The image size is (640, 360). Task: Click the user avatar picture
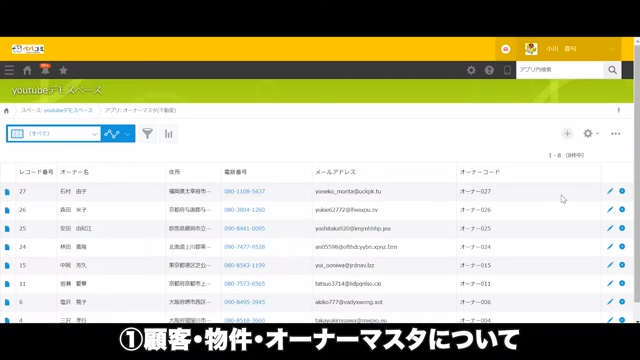[x=531, y=49]
